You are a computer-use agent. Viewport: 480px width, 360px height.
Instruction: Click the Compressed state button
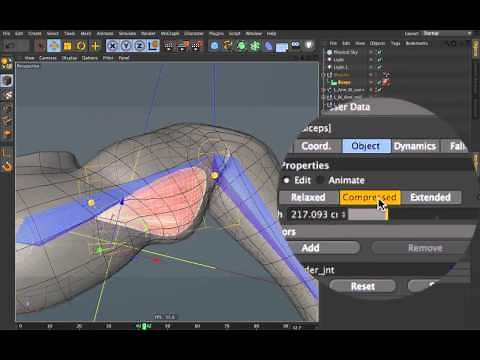pyautogui.click(x=370, y=197)
